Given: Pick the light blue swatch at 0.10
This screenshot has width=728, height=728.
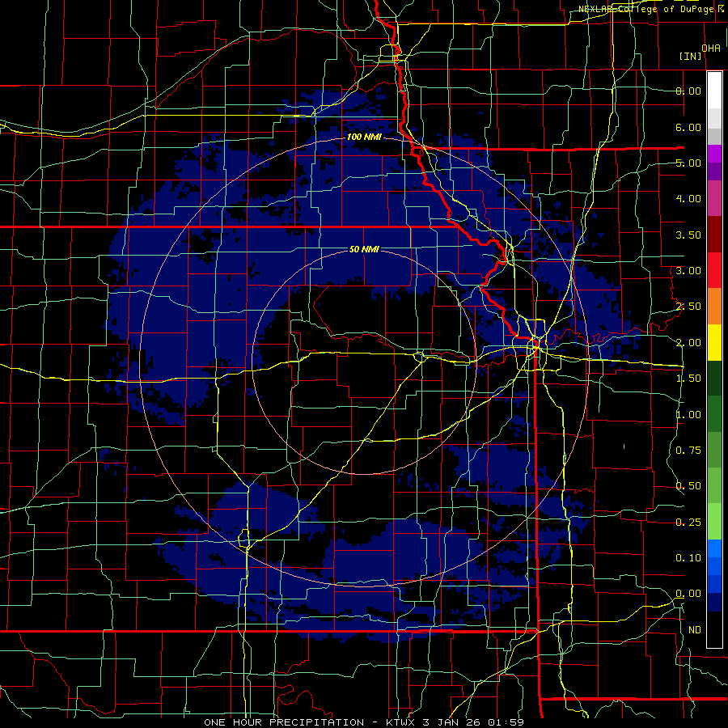Looking at the screenshot, I should 714,548.
